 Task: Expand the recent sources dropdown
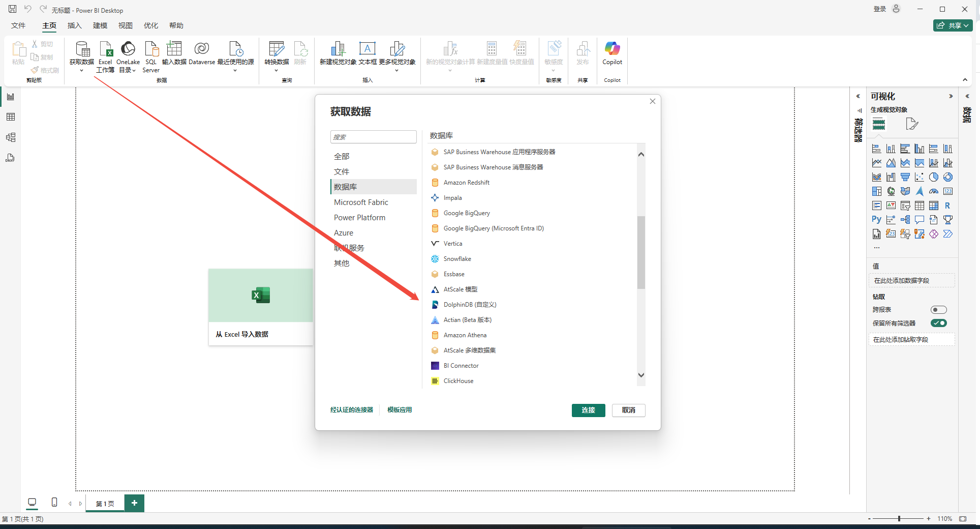235,71
